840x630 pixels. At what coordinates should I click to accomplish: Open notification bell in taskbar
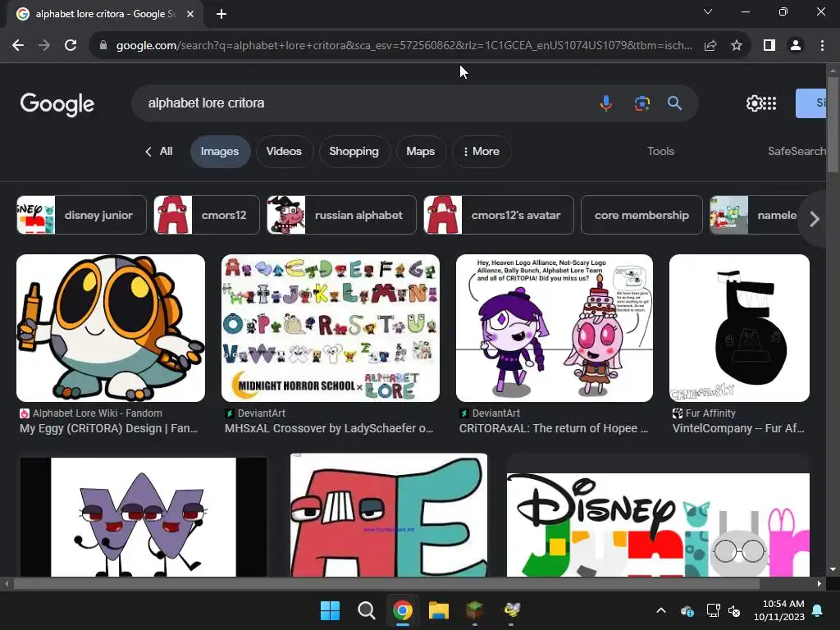tap(818, 610)
